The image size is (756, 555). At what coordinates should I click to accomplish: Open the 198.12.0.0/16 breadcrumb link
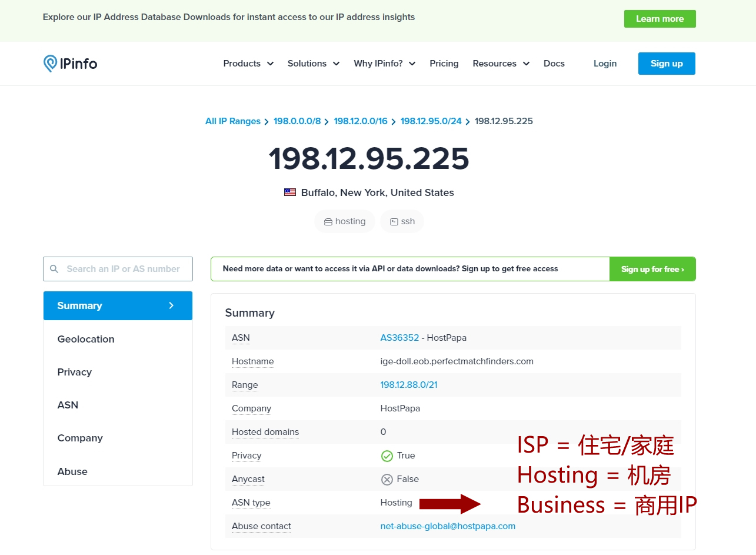tap(361, 121)
